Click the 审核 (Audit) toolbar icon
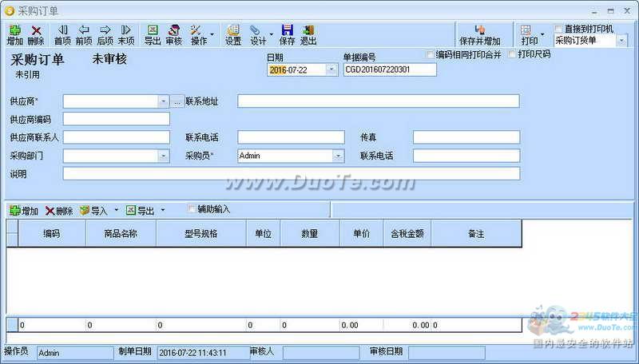The width and height of the screenshot is (639, 364). point(173,34)
